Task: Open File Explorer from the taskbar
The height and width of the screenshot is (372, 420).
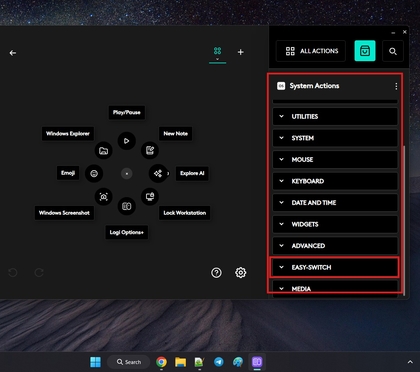Action: [x=180, y=362]
